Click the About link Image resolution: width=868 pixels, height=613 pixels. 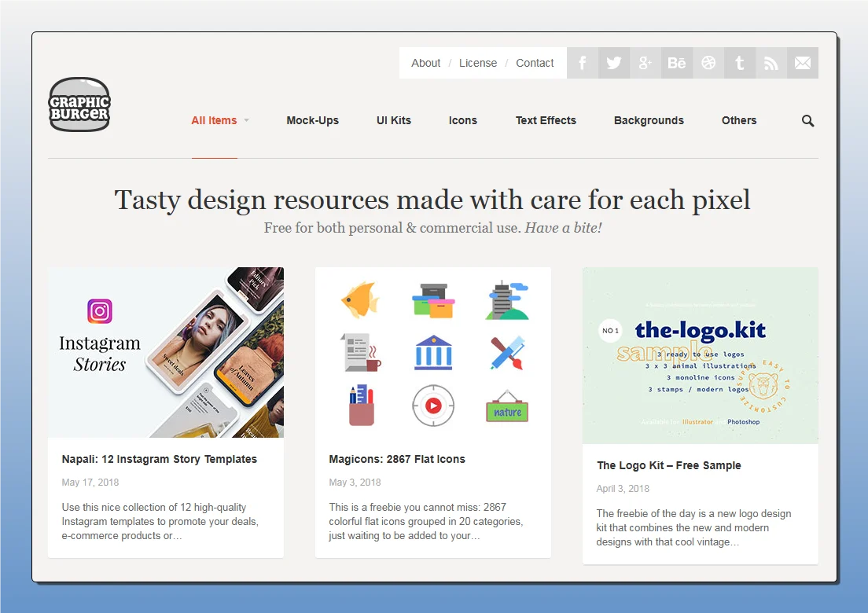[x=425, y=63]
